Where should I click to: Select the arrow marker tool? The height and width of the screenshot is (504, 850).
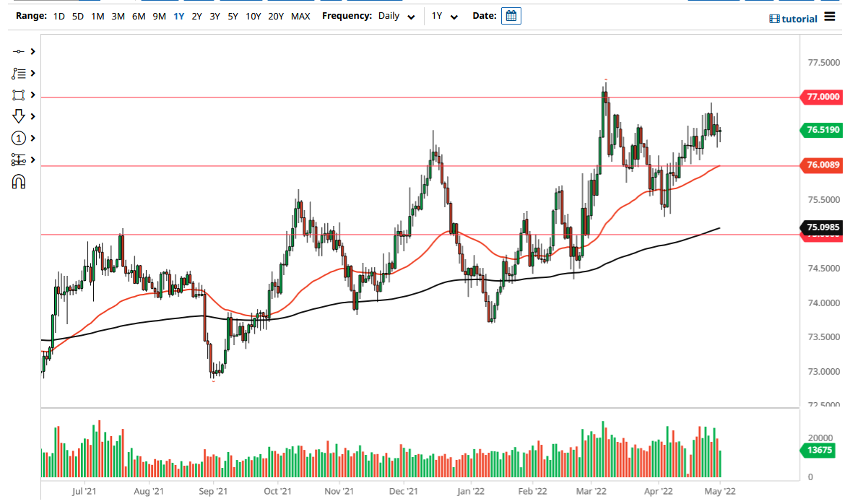(x=19, y=116)
